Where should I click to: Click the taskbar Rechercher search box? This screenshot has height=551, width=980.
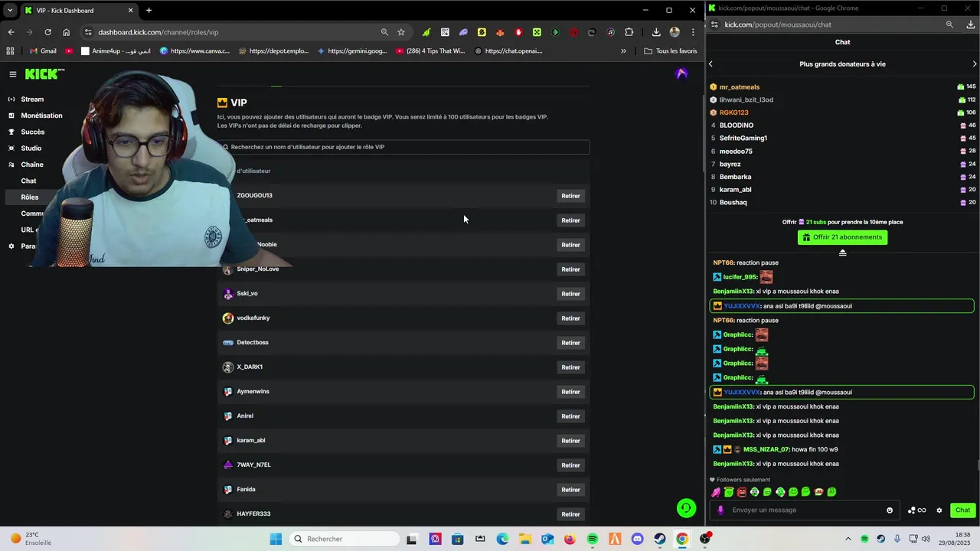tap(345, 539)
